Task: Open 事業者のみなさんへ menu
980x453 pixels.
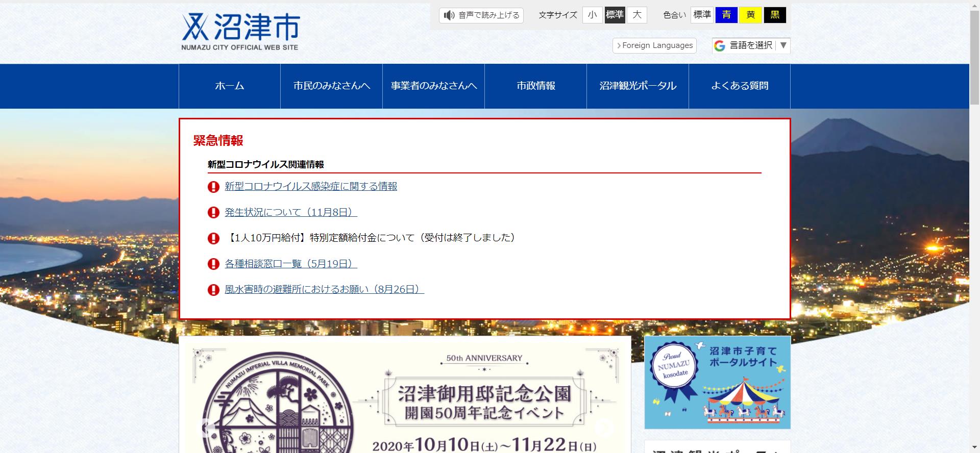Action: 434,86
